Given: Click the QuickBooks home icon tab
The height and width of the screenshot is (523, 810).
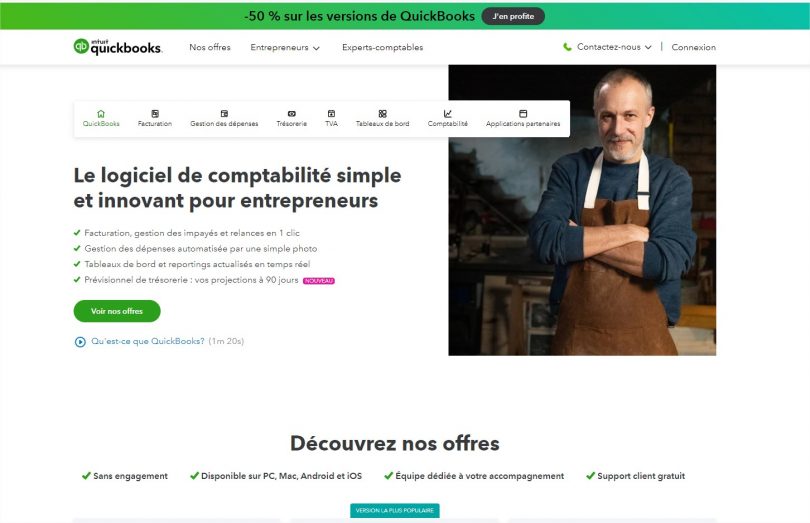Looking at the screenshot, I should pos(101,114).
